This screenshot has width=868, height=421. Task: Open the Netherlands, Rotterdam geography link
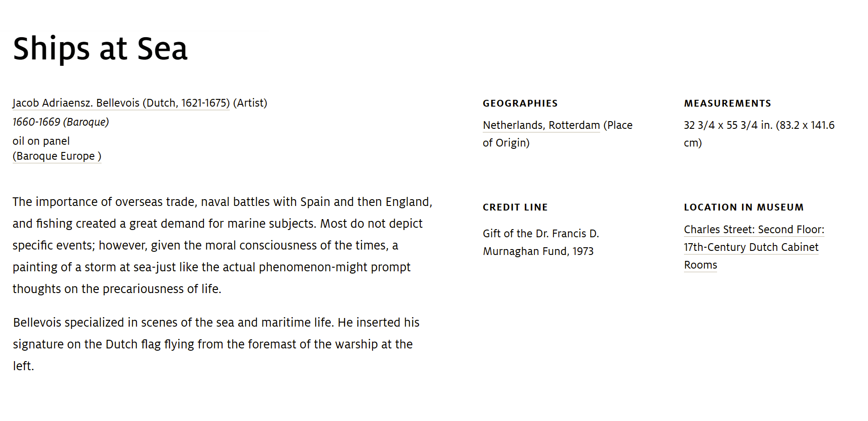click(541, 125)
